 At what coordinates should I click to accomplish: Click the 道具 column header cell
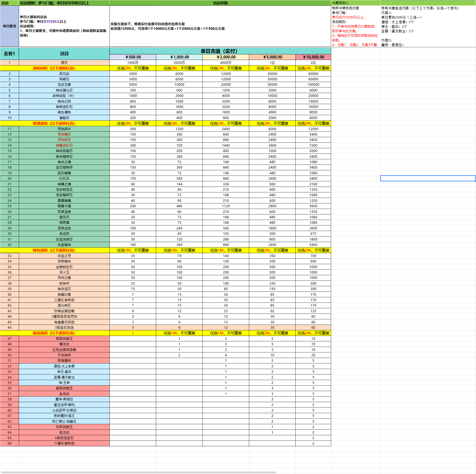pyautogui.click(x=64, y=54)
